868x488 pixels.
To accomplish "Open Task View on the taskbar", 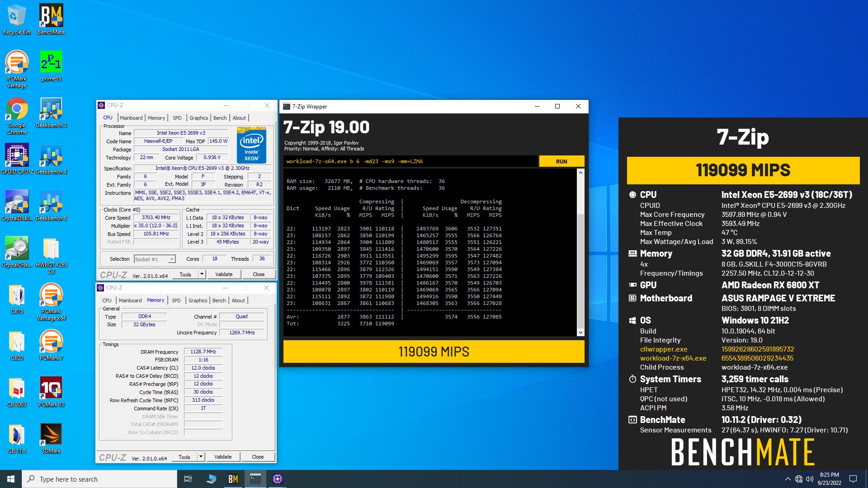I will tap(188, 479).
